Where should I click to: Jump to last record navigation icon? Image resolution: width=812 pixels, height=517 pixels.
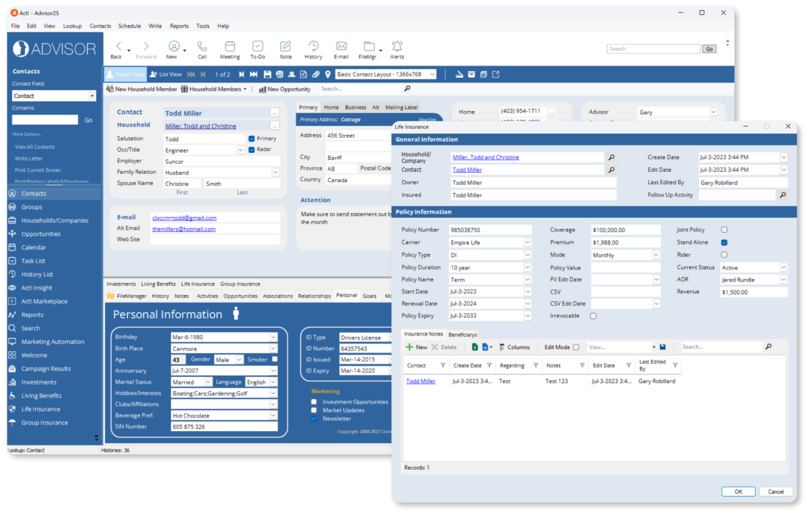coord(254,74)
